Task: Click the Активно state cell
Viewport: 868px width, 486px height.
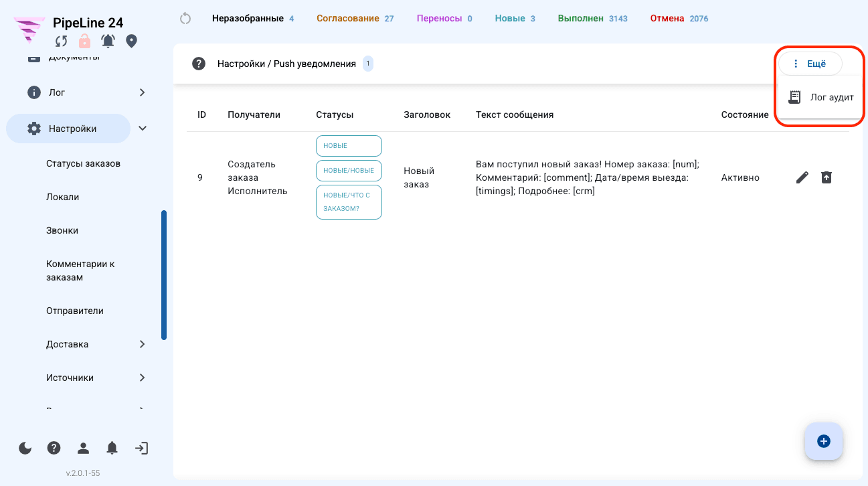Action: coord(740,177)
